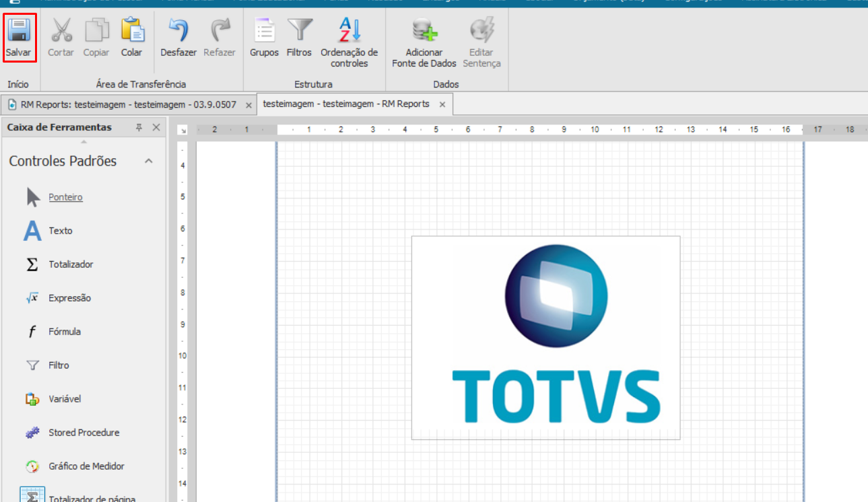Close the RM Reports 03.9.0507 tab
Screen dimensions: 868x502
[x=248, y=105]
